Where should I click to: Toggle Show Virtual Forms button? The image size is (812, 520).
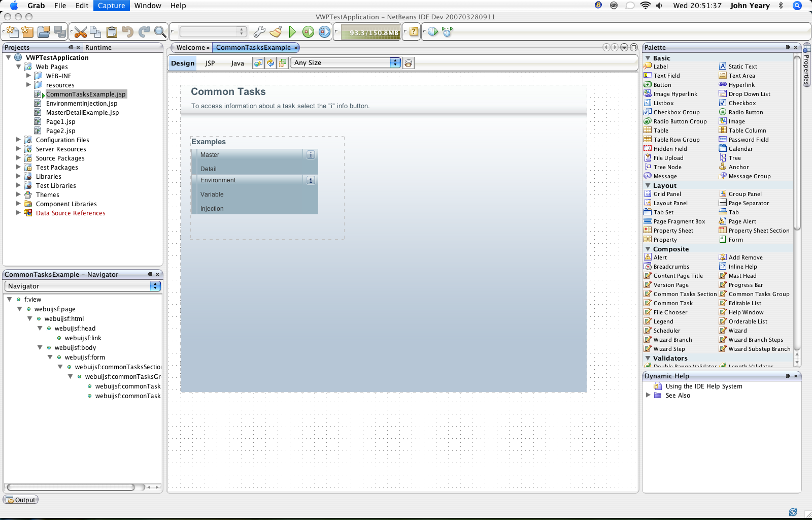(x=283, y=63)
